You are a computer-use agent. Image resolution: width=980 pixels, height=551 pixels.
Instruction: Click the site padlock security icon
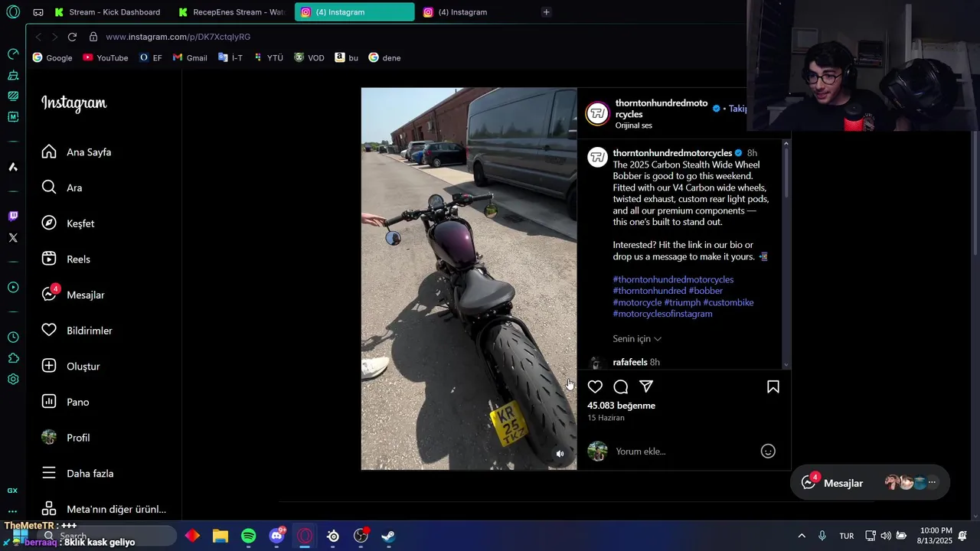[93, 37]
